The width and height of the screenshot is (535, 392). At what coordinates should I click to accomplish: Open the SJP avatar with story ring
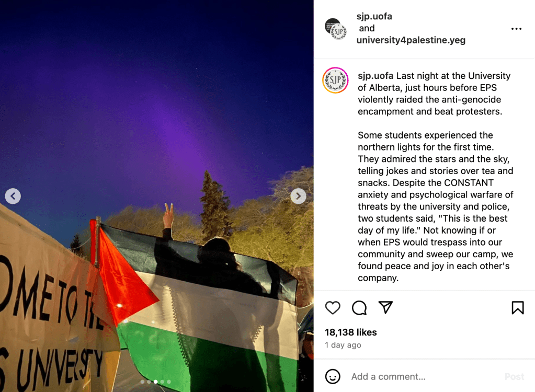pyautogui.click(x=335, y=80)
